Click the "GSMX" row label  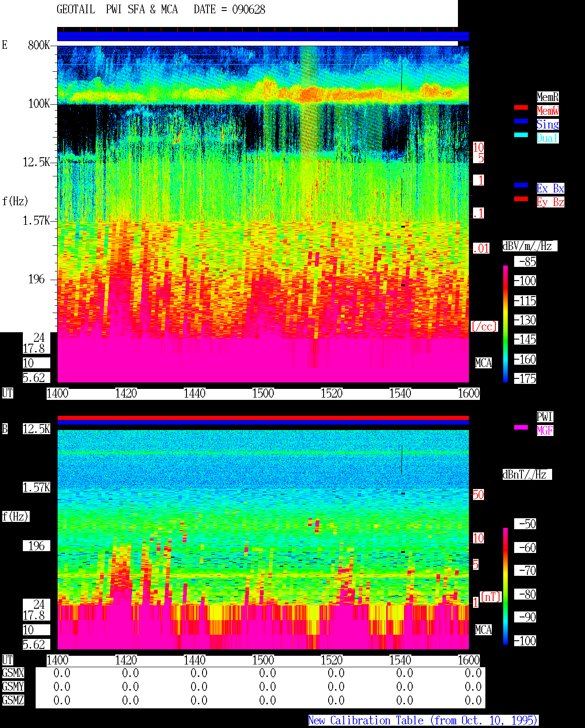(x=13, y=673)
